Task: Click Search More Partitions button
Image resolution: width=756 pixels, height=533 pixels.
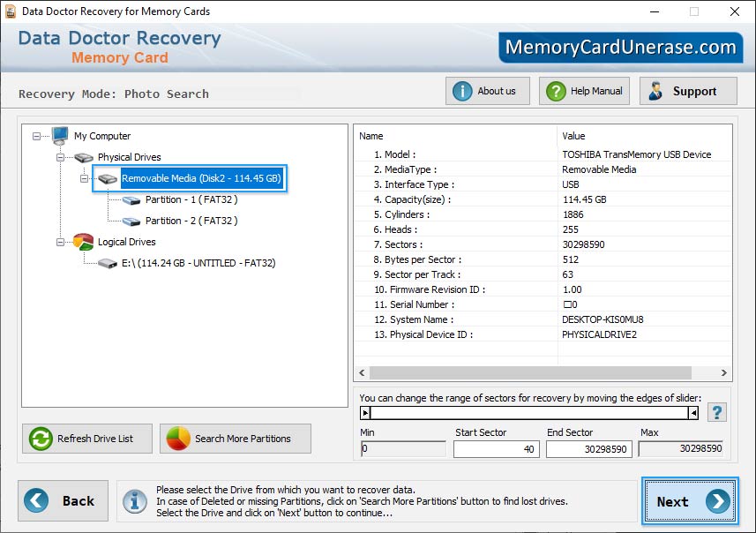Action: [236, 439]
